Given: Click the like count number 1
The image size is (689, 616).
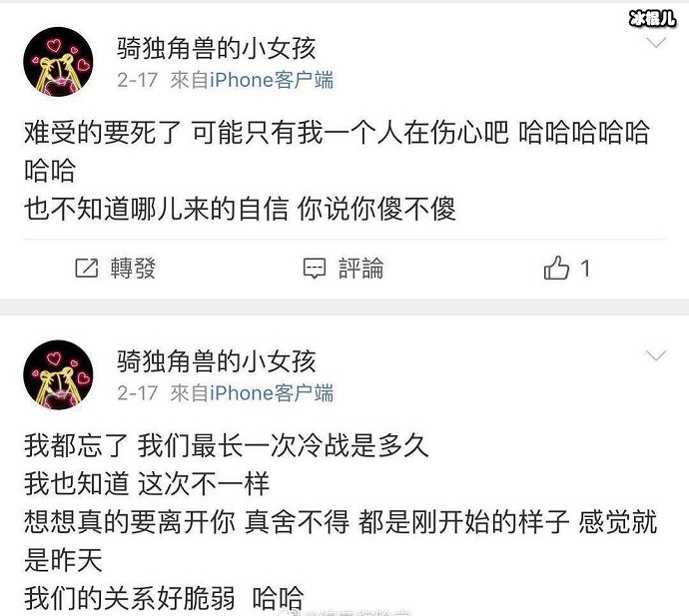Looking at the screenshot, I should point(585,268).
